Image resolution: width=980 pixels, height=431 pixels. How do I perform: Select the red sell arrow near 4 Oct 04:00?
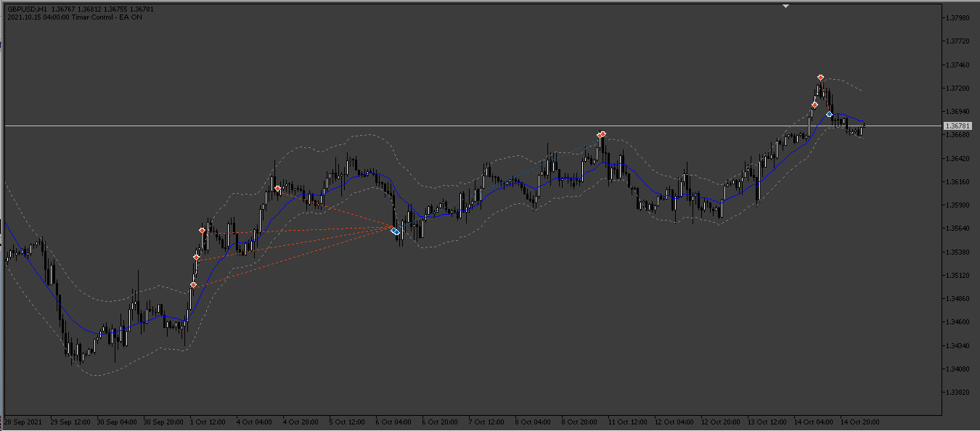(x=277, y=189)
